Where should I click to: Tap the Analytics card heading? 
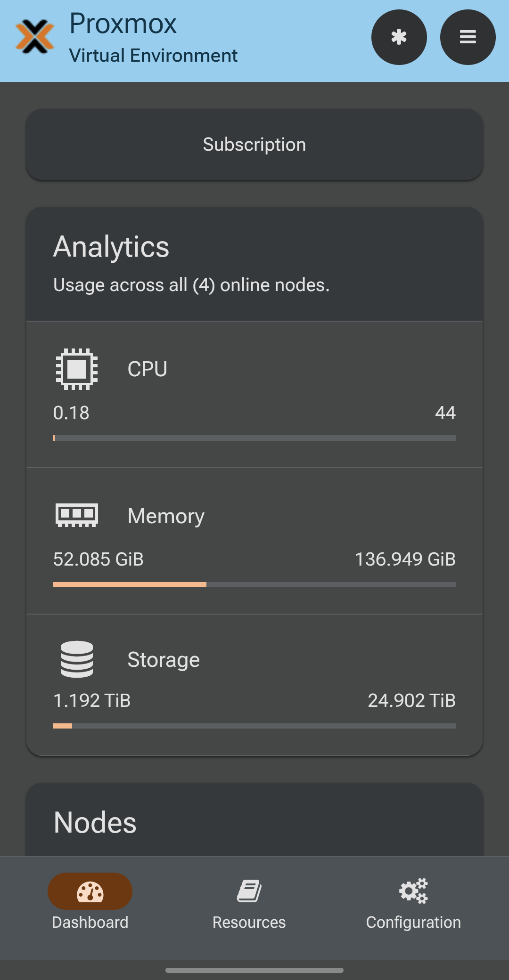tap(111, 247)
